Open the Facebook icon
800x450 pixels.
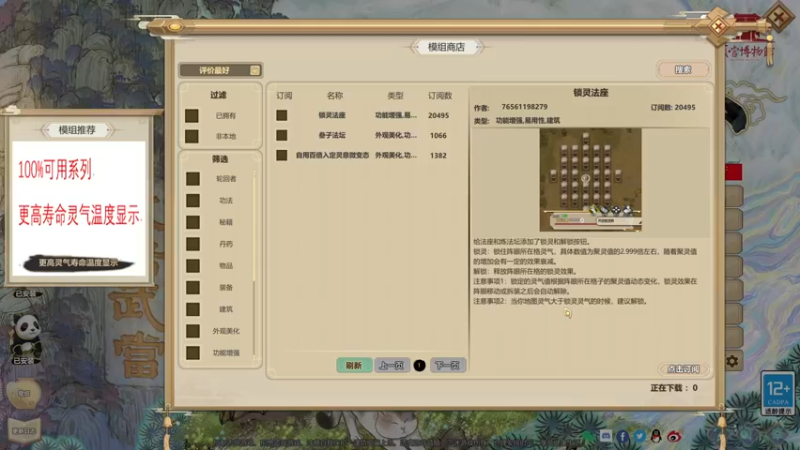(x=622, y=436)
